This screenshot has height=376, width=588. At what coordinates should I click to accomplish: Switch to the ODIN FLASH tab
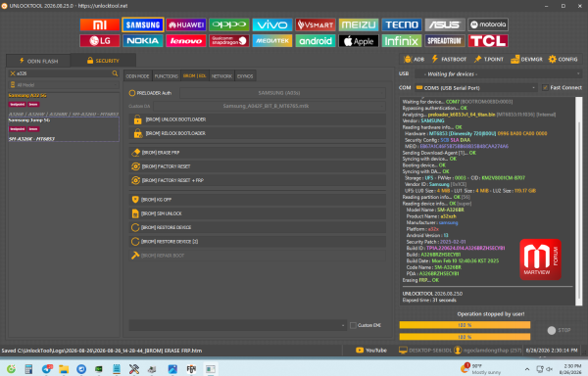[x=38, y=61]
